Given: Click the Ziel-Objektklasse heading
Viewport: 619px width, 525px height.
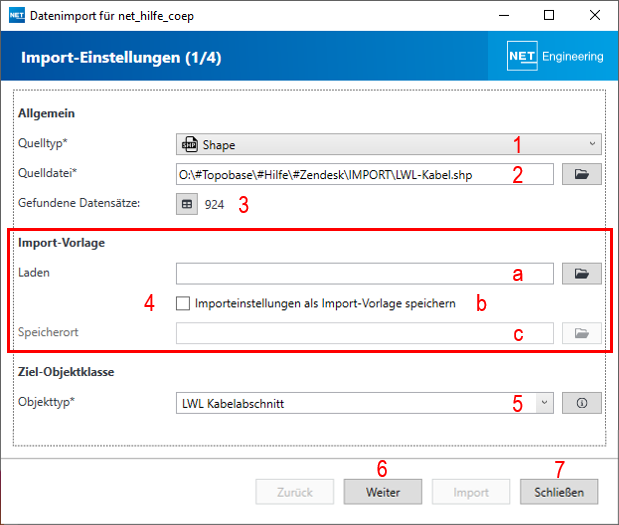Looking at the screenshot, I should [66, 372].
